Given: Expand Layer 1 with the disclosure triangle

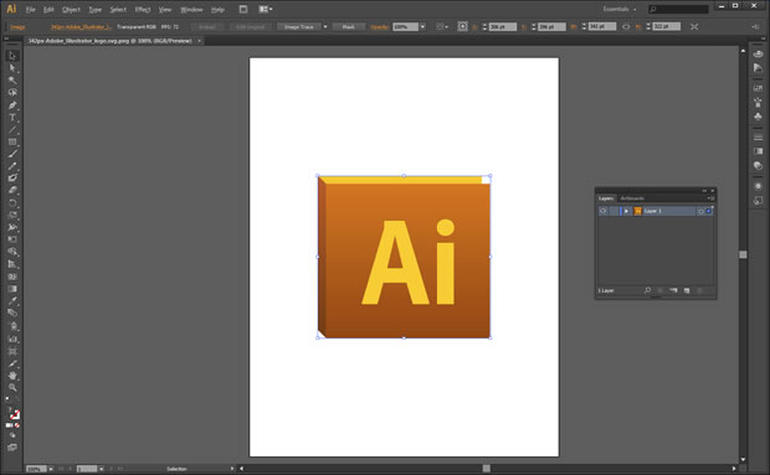Looking at the screenshot, I should click(x=626, y=211).
